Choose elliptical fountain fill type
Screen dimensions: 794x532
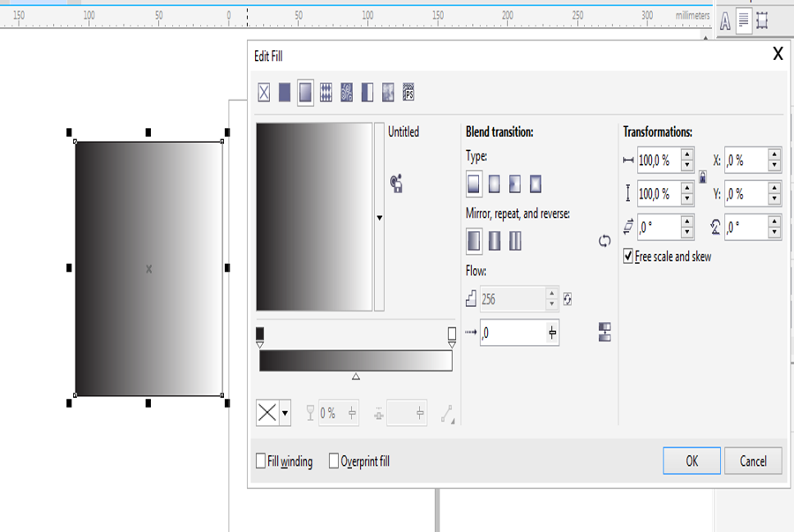pos(494,184)
